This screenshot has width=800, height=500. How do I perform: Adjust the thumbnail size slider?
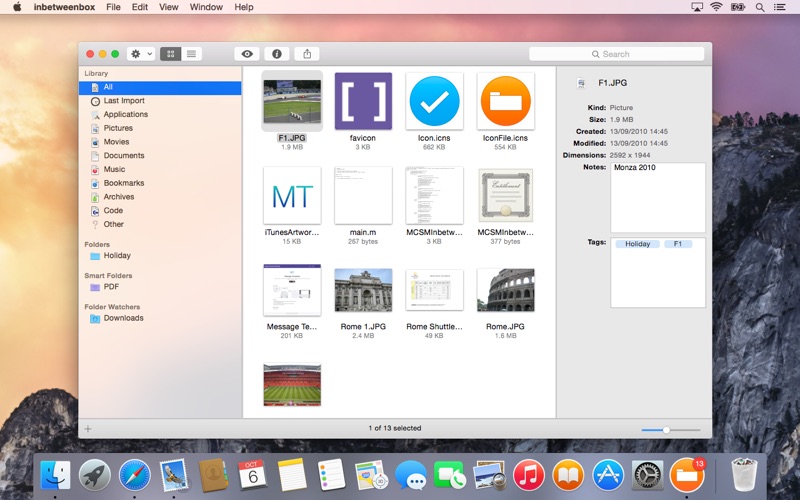666,429
